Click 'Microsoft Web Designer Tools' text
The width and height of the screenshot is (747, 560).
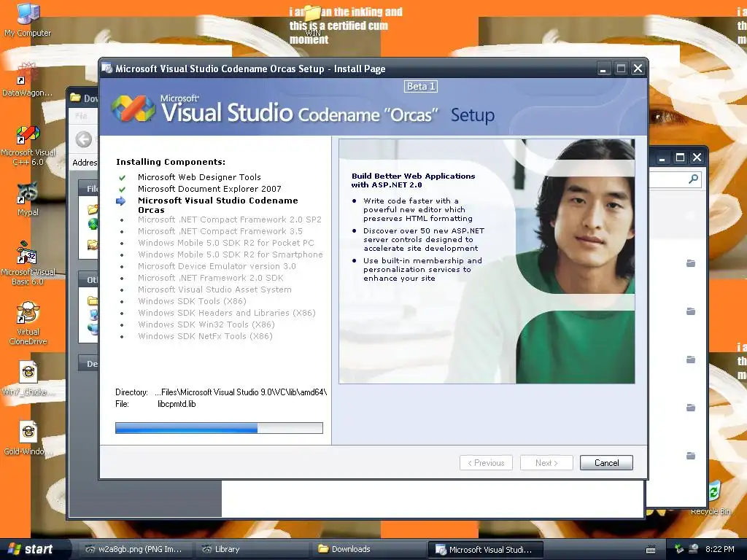pyautogui.click(x=199, y=177)
